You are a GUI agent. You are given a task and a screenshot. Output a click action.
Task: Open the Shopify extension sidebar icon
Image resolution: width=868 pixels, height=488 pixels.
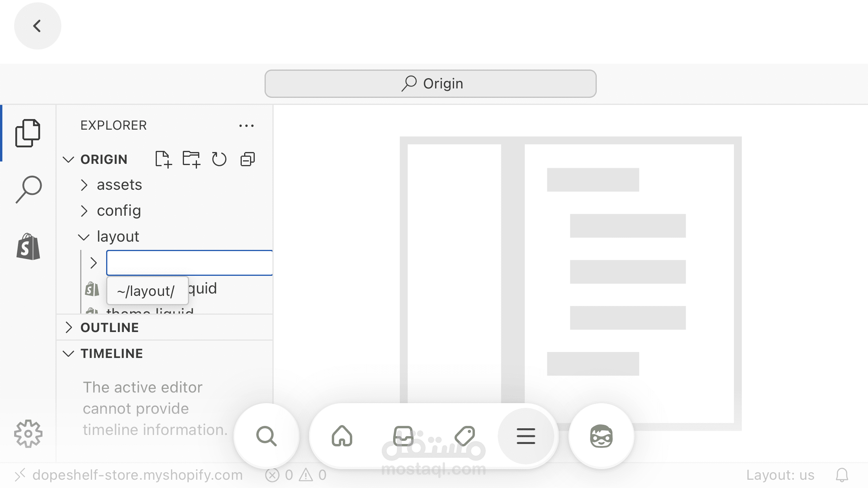click(28, 247)
